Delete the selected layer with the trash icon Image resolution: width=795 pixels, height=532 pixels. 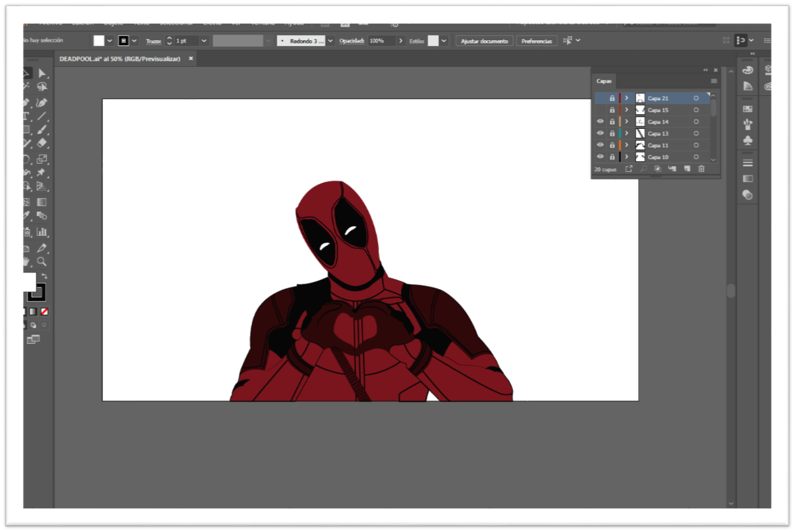coord(701,169)
